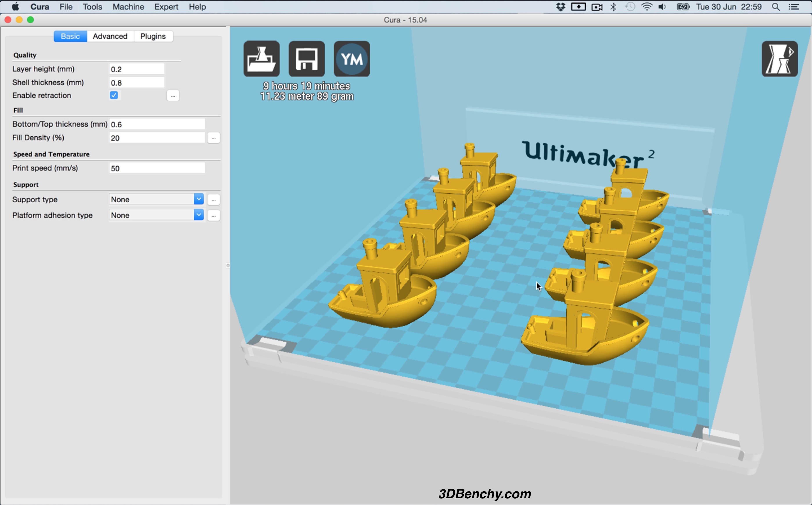
Task: Switch to the Plugins tab
Action: 153,36
